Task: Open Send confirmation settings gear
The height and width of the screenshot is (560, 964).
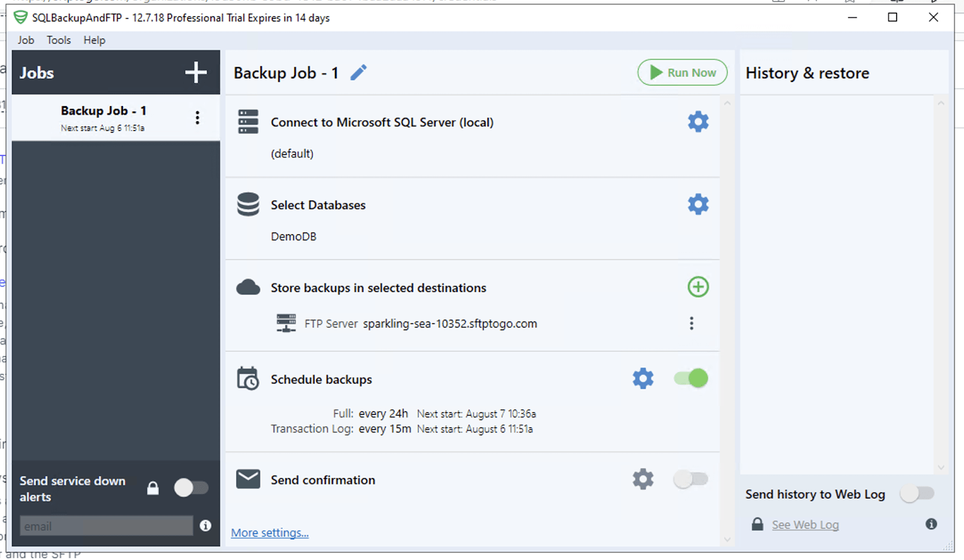Action: click(x=642, y=479)
